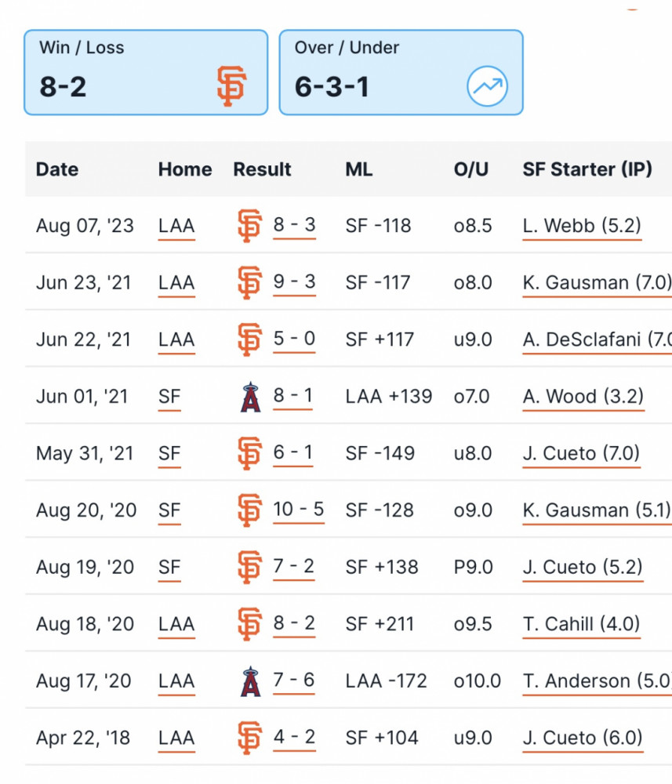672x784 pixels.
Task: Open A. Wood (3.2) starter link
Action: tap(583, 397)
